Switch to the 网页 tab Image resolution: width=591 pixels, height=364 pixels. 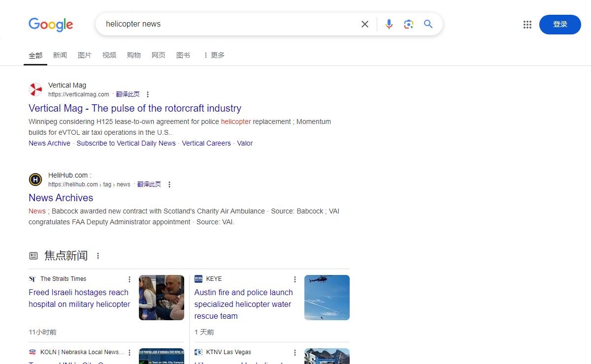coord(159,55)
